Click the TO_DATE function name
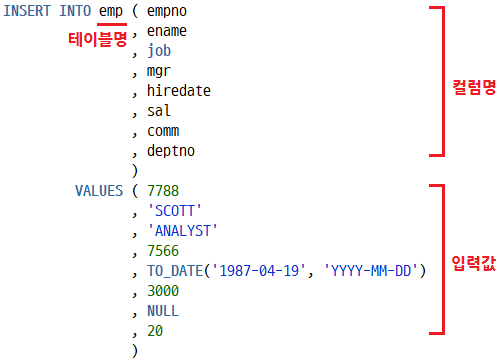Viewport: 504px width, 363px height. 175,271
